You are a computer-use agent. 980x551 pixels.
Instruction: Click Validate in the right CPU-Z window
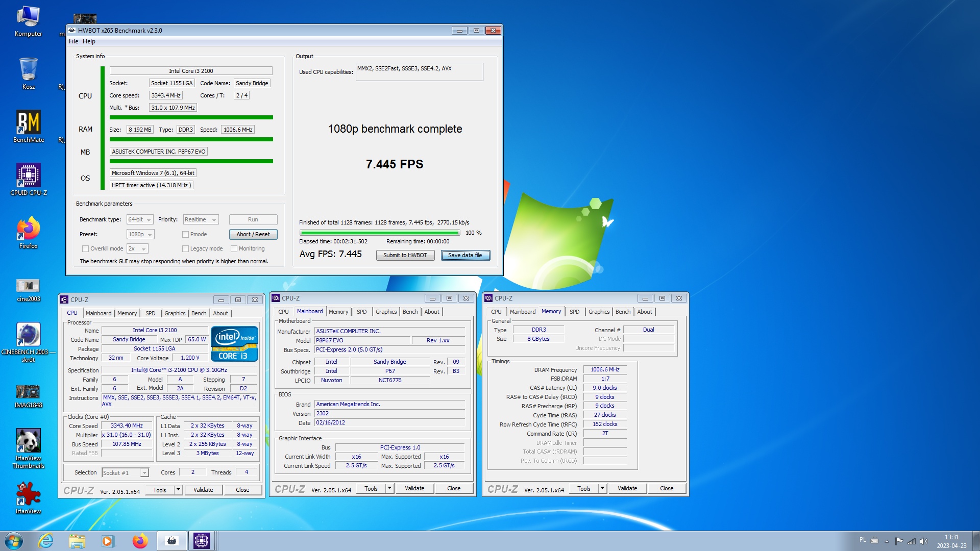[627, 488]
